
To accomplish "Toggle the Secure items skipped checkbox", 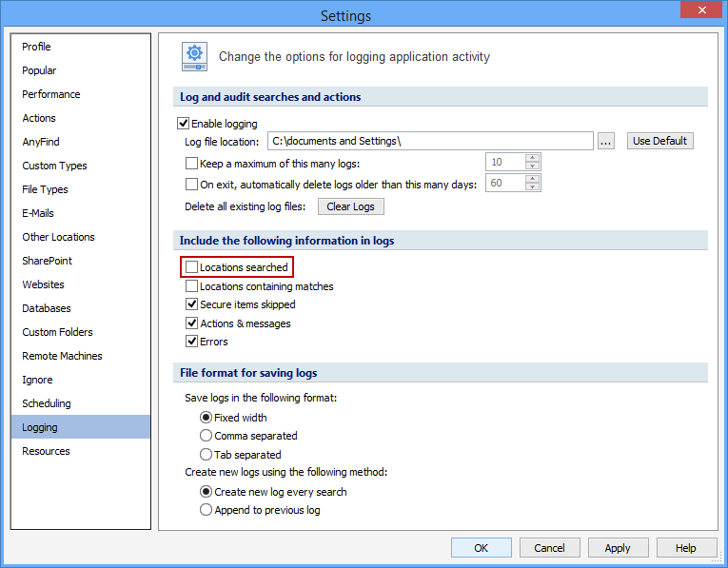I will coord(192,304).
